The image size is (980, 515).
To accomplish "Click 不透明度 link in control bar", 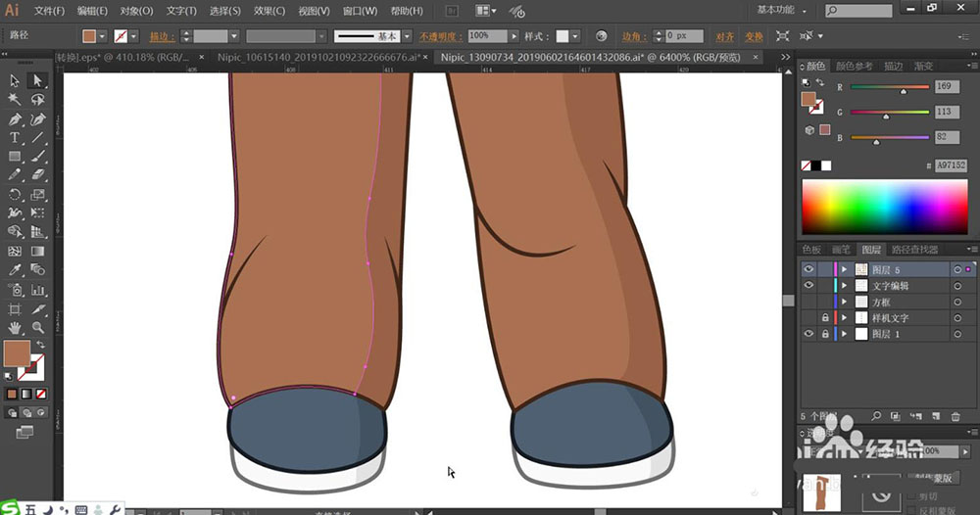I will coord(442,37).
